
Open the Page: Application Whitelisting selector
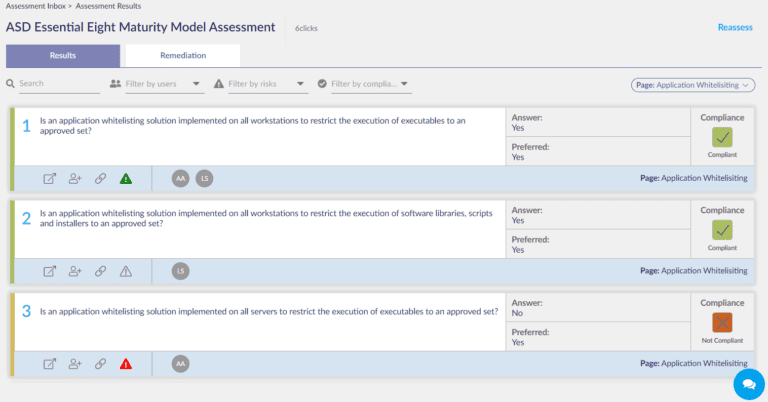692,85
